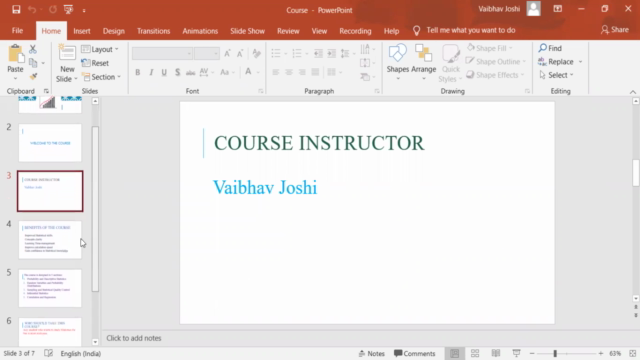Viewport: 640px width, 360px height.
Task: Cut the selection with the scissors icon
Action: (33, 49)
